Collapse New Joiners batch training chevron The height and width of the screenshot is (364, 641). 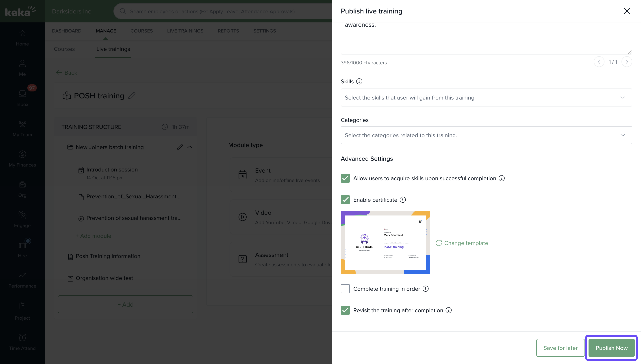[x=190, y=147]
